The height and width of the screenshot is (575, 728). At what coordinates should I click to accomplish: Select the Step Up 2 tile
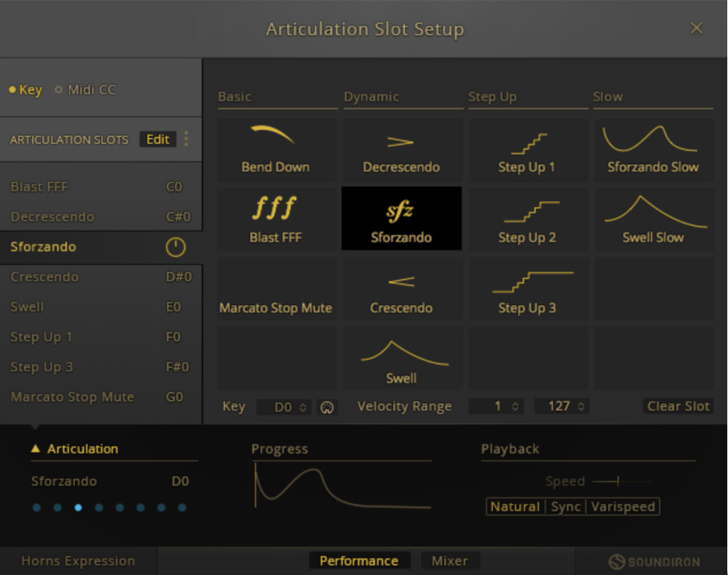pyautogui.click(x=528, y=219)
